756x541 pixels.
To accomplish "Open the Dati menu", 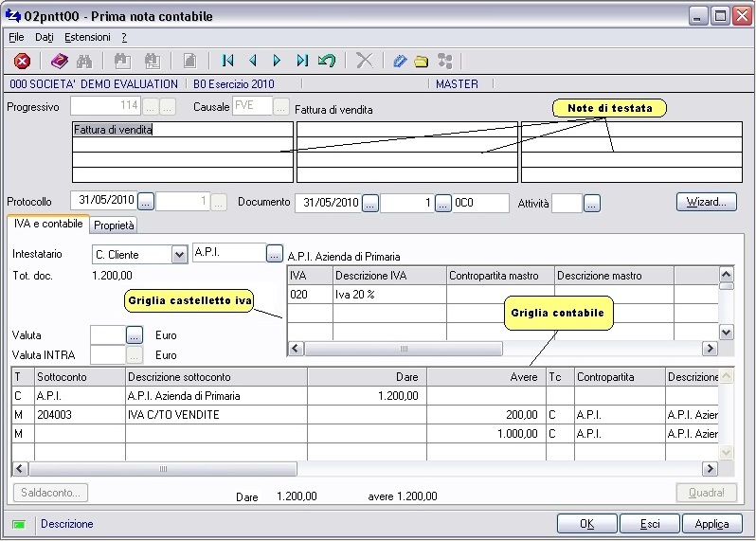I will tap(45, 37).
